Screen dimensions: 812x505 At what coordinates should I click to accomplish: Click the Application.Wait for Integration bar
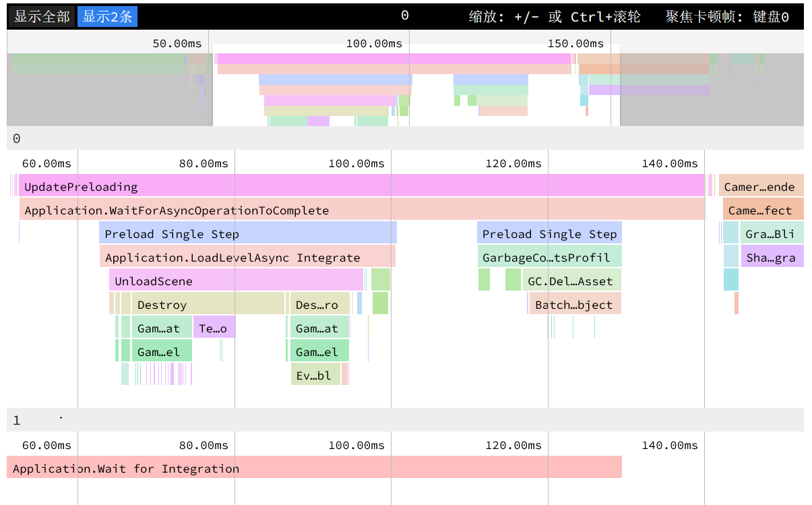pyautogui.click(x=314, y=469)
